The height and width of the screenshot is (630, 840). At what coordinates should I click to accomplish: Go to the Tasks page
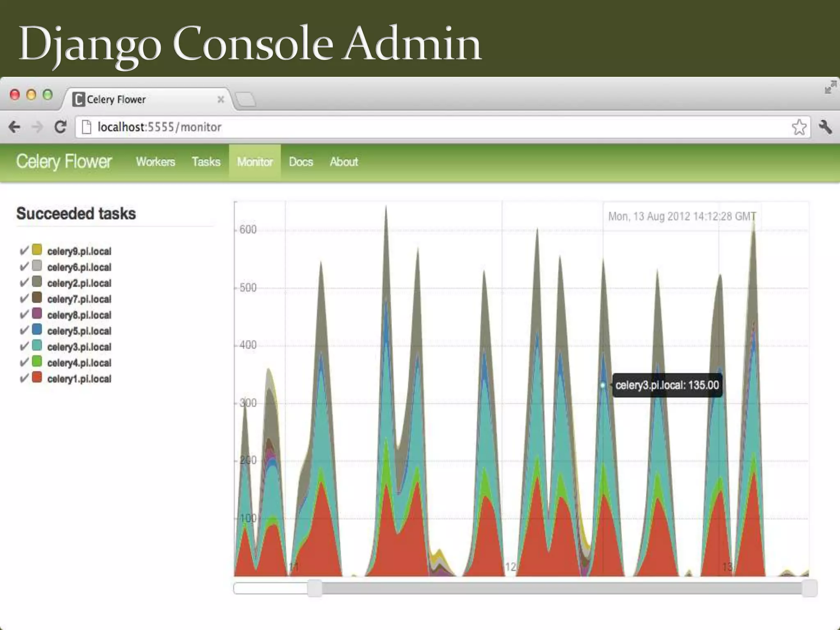coord(206,162)
